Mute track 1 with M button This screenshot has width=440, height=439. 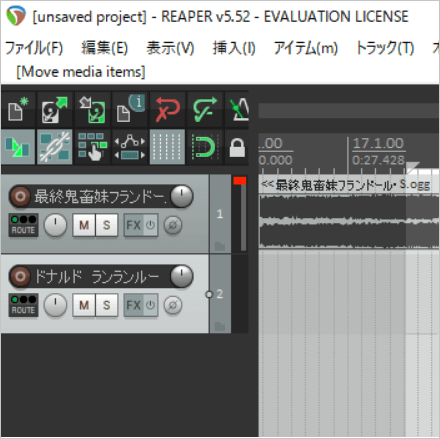84,225
